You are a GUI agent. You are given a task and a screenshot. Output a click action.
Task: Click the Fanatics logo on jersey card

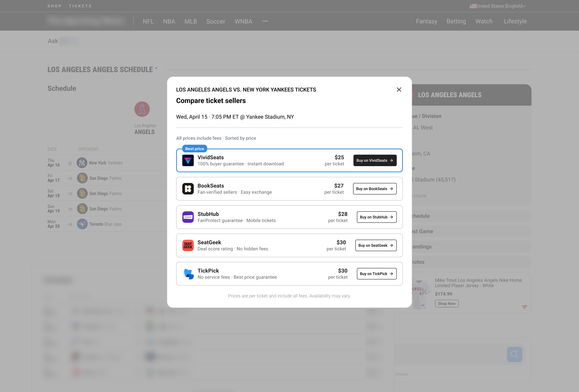click(x=525, y=307)
